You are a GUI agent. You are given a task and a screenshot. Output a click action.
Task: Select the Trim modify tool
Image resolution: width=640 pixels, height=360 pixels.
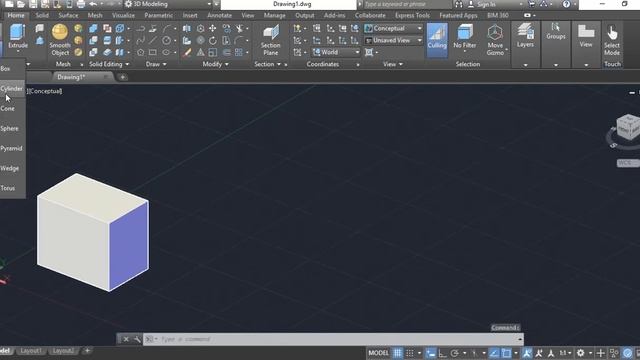[x=240, y=28]
